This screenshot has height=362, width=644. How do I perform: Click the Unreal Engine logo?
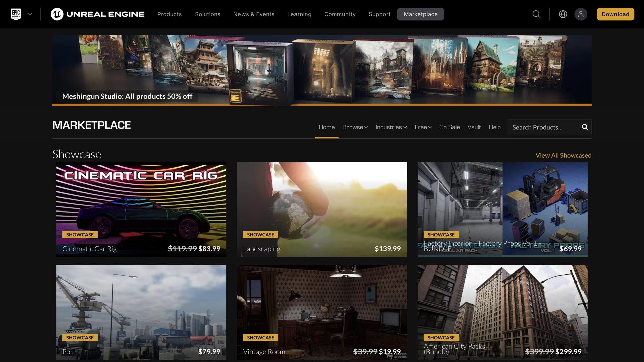click(97, 14)
